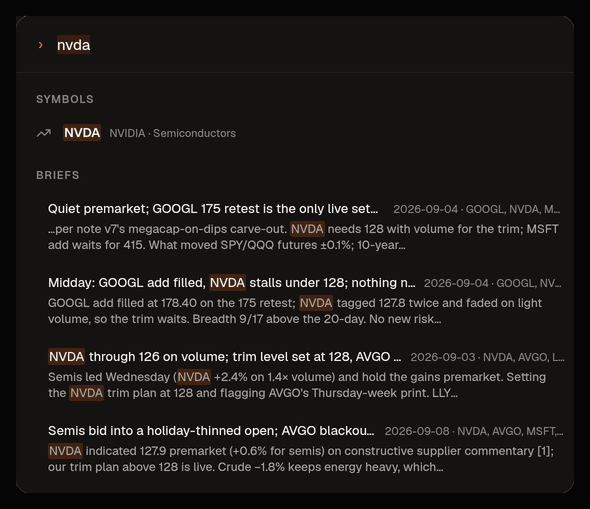Screen dimensions: 590x509
Task: Click the SYMBOLS section header
Action: pyautogui.click(x=65, y=99)
